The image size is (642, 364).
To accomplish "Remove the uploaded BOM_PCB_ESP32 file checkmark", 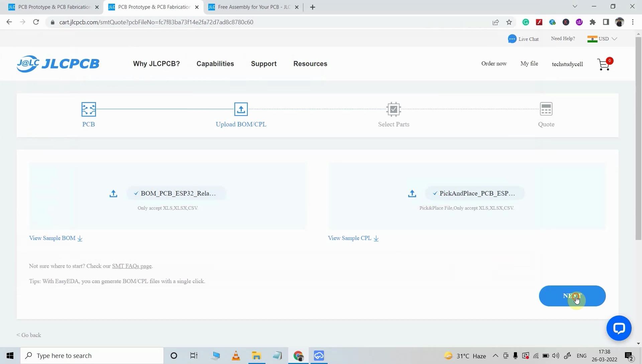I will 136,193.
